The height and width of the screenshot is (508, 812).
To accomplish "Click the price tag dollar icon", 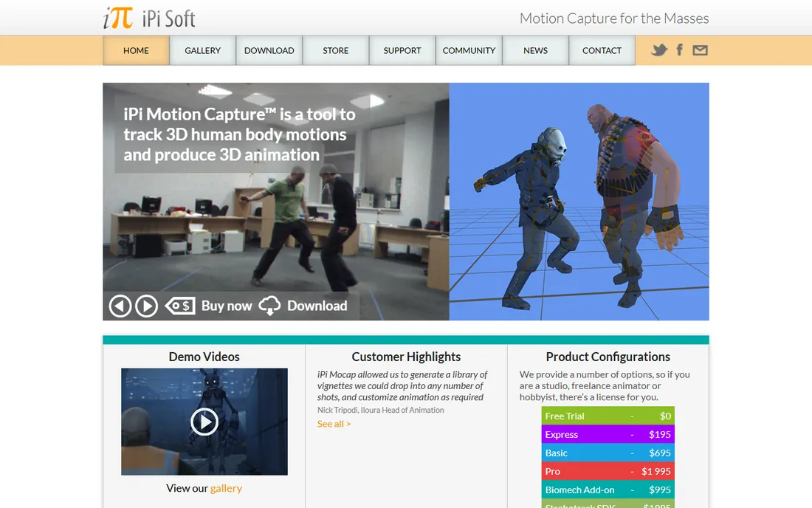I will (180, 306).
